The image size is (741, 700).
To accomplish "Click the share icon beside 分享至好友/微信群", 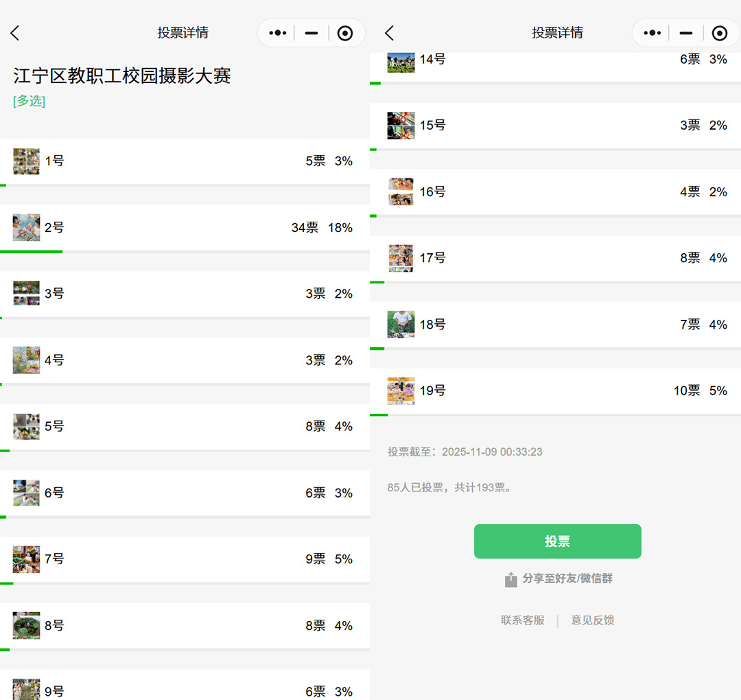I will click(x=511, y=580).
